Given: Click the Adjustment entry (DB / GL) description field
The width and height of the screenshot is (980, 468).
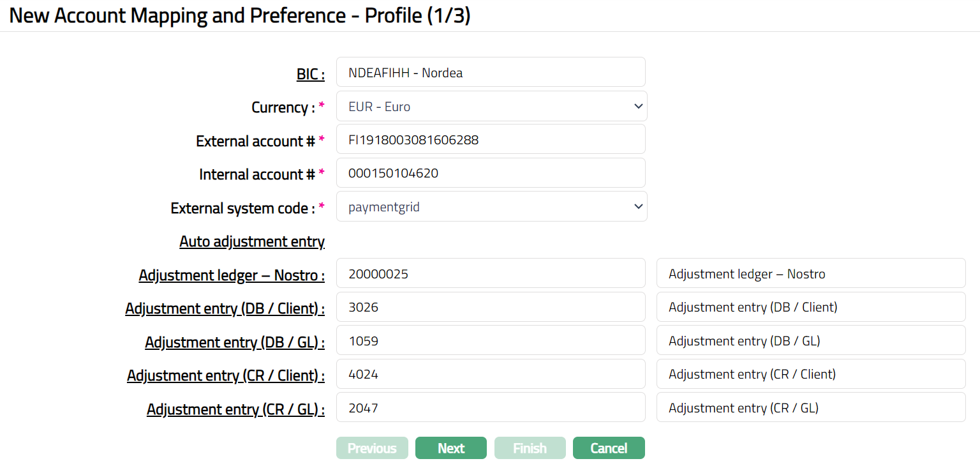Looking at the screenshot, I should point(810,341).
